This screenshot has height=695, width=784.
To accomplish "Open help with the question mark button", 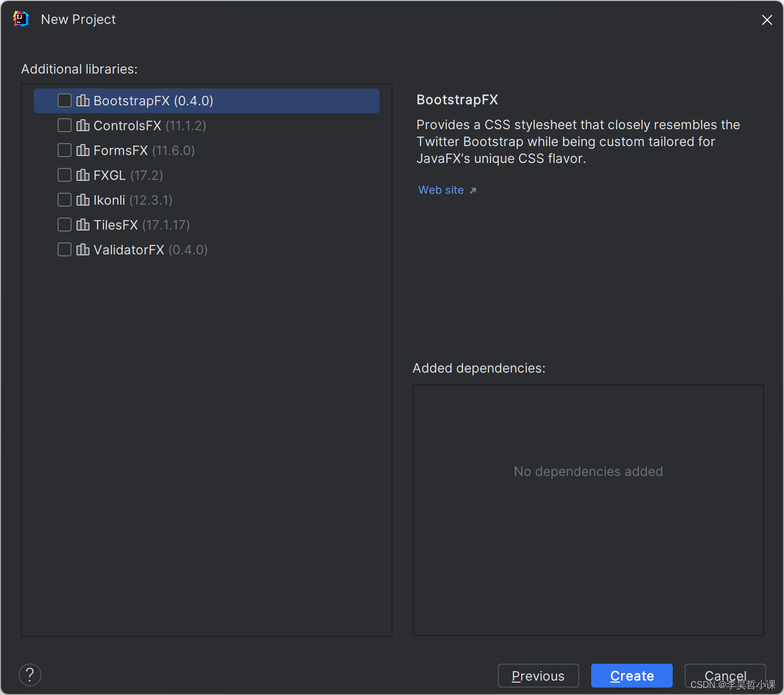I will tap(30, 675).
